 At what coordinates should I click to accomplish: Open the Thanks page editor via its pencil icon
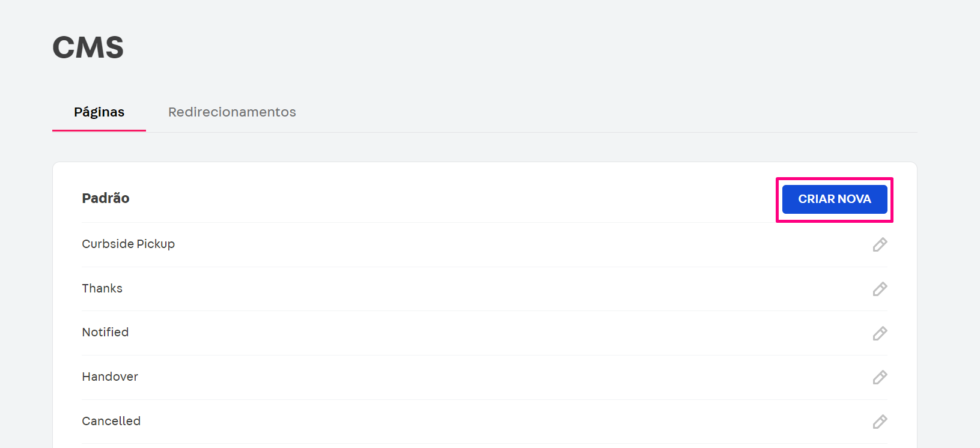point(880,289)
